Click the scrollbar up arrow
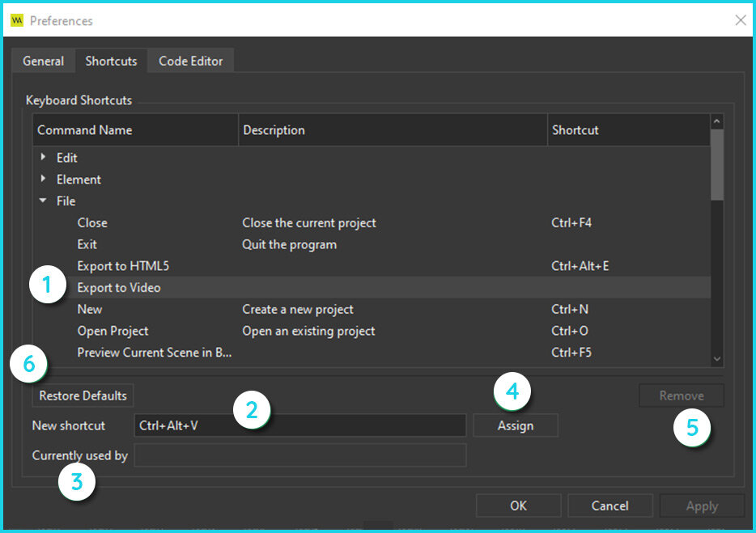The width and height of the screenshot is (756, 533). point(717,121)
